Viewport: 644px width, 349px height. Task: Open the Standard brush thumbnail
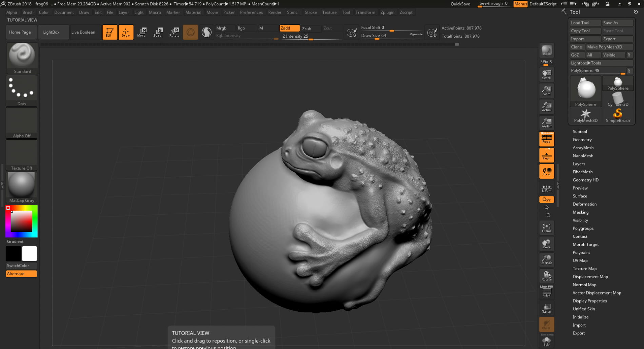coord(22,58)
